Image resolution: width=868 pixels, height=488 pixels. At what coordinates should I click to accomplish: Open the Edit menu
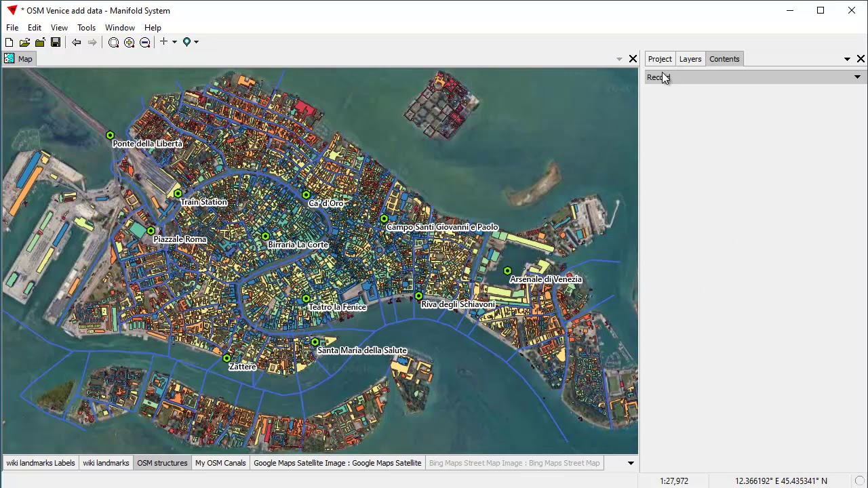pyautogui.click(x=35, y=28)
